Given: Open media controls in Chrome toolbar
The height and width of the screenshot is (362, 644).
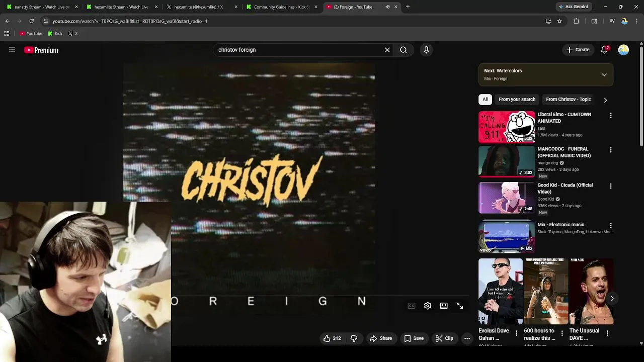Looking at the screenshot, I should coord(612,21).
